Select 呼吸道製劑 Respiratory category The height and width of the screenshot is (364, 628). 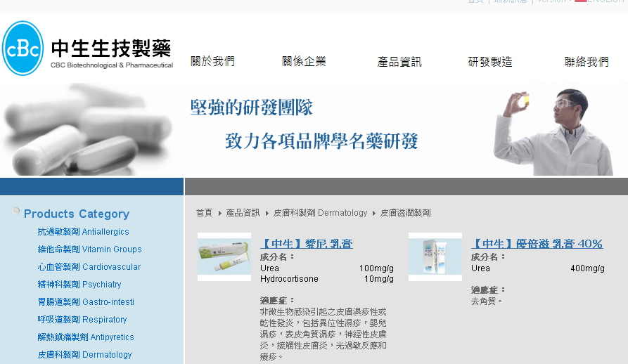82,320
